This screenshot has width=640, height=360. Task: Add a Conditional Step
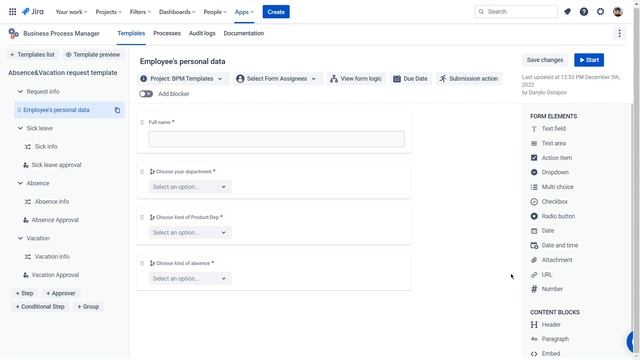[x=40, y=307]
